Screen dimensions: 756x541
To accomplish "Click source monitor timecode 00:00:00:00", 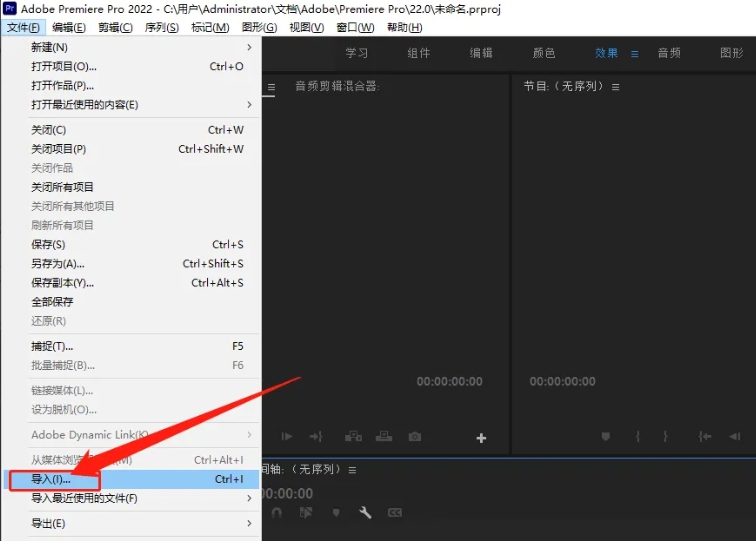I will (449, 381).
